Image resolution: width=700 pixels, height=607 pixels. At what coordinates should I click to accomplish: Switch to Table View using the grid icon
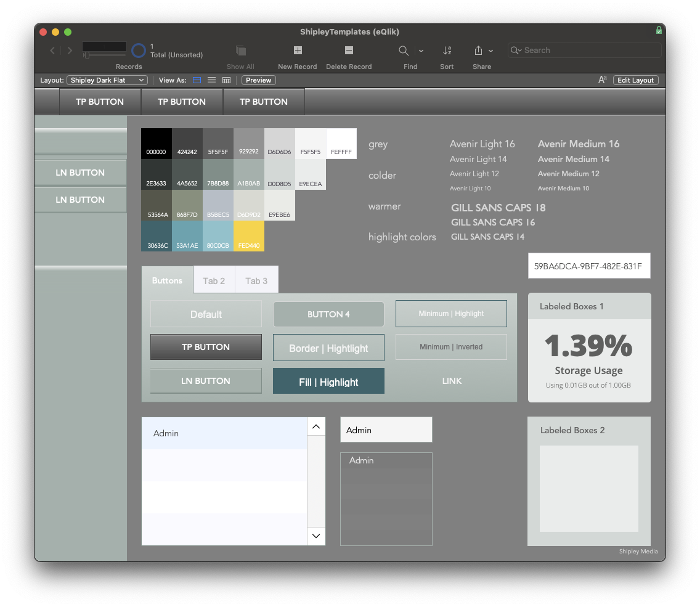226,80
